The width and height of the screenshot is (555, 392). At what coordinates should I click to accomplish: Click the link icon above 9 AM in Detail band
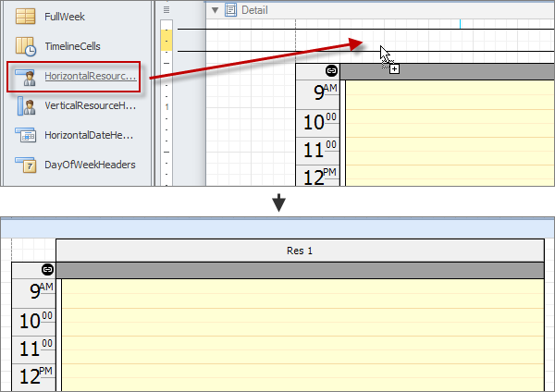point(331,71)
